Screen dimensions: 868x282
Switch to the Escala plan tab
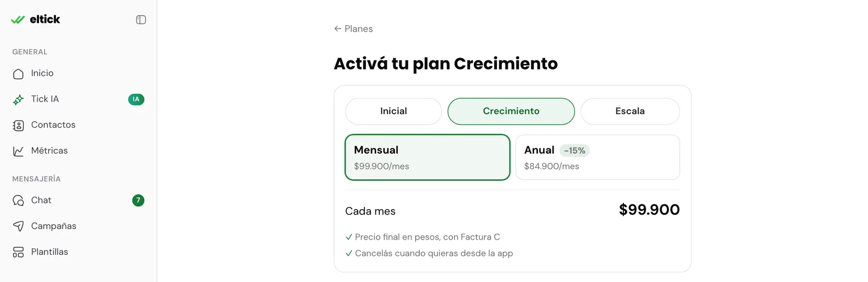point(630,111)
